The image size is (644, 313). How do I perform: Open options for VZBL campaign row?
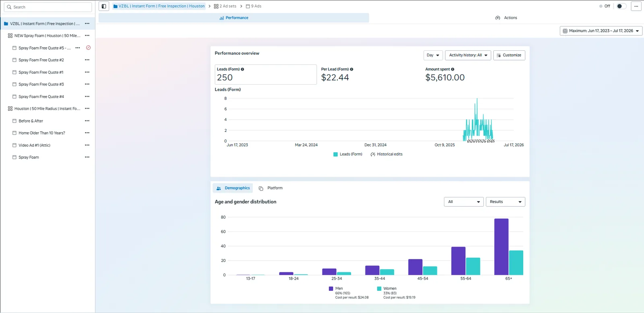click(x=87, y=24)
